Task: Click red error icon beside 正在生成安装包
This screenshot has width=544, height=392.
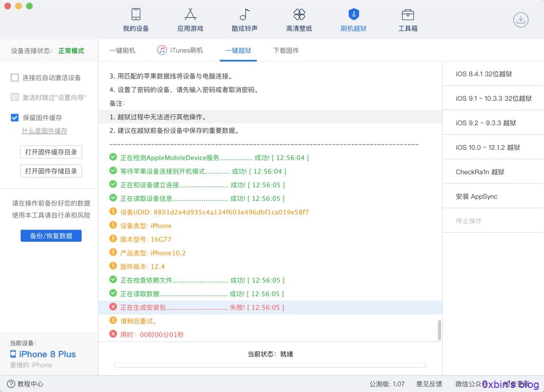Action: [113, 307]
